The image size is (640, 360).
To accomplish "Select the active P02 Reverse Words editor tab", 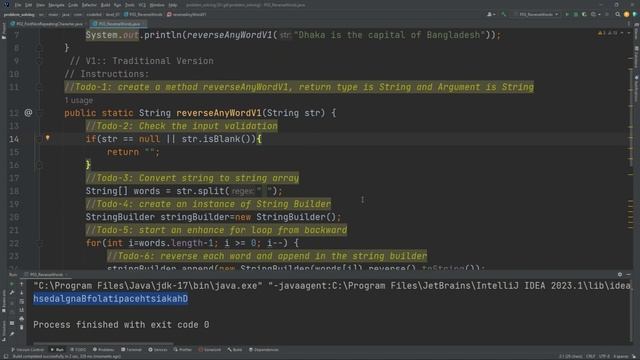I will 117,24.
